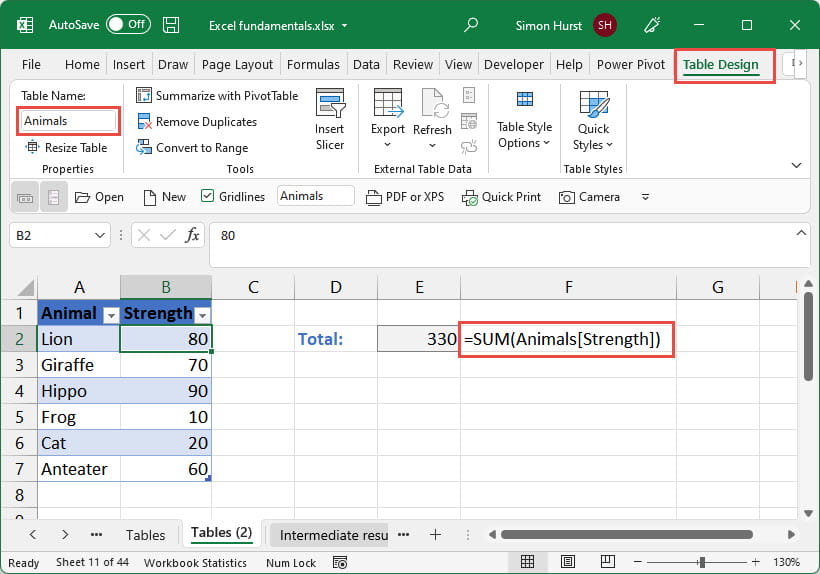
Task: Click the Convert to Range icon
Action: click(x=145, y=148)
